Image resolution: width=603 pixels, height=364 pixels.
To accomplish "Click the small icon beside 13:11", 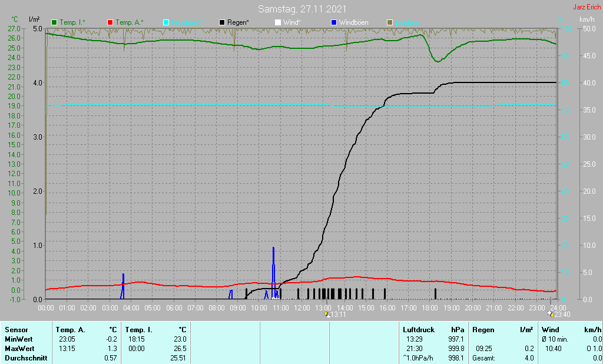I will click(x=327, y=315).
